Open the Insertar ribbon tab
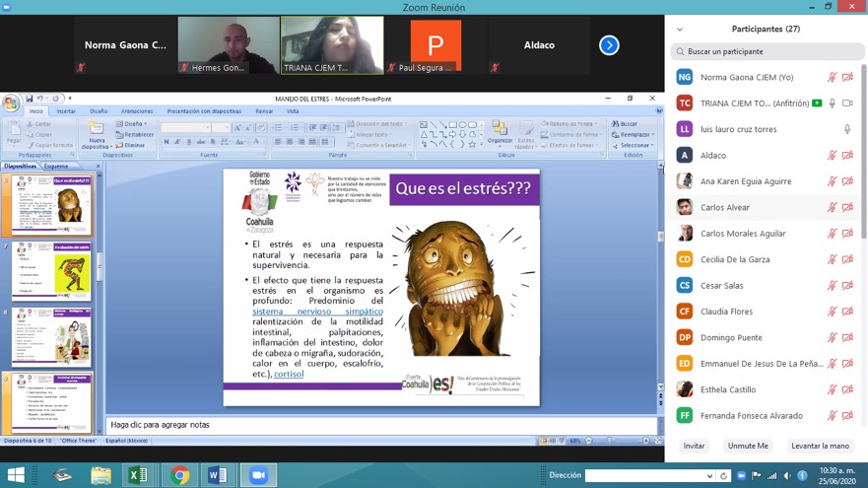The image size is (868, 488). [x=66, y=111]
